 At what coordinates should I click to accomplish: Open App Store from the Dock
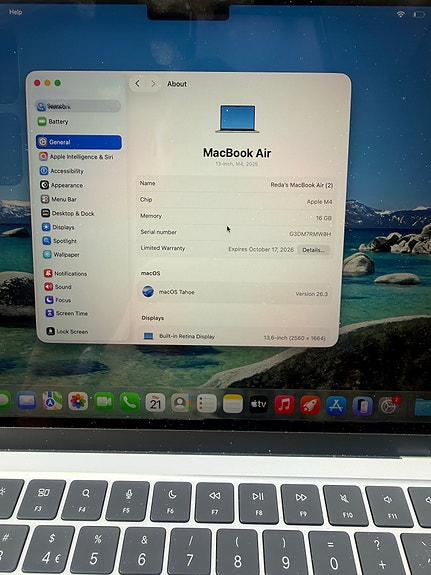336,406
